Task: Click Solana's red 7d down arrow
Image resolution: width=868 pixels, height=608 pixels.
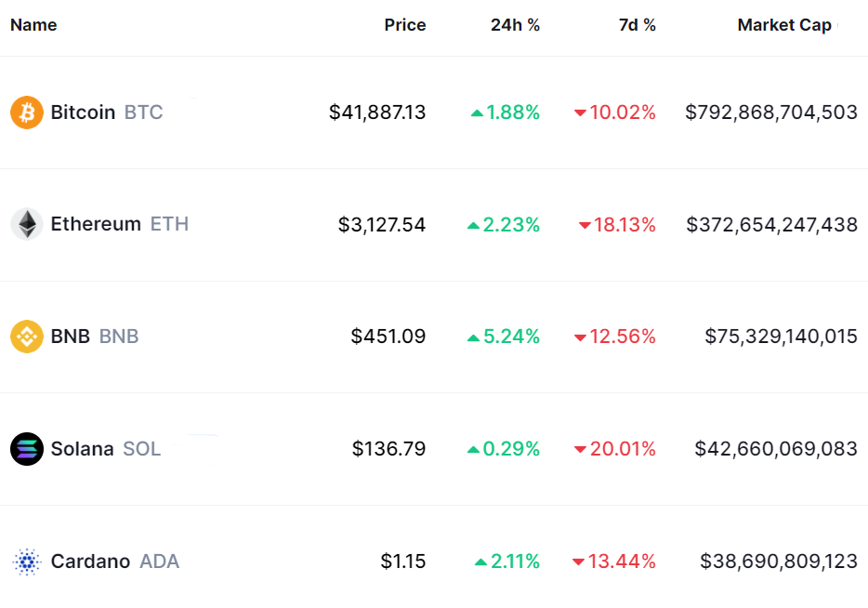Action: click(580, 450)
